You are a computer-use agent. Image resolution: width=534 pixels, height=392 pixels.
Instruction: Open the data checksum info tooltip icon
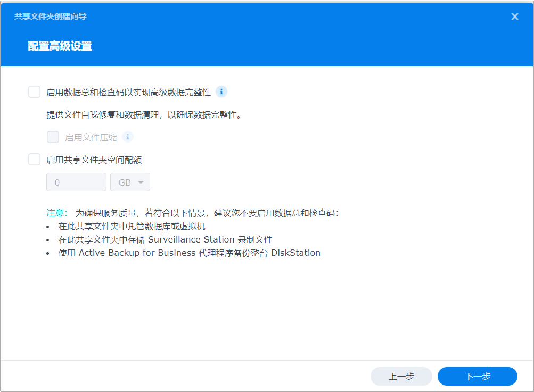pyautogui.click(x=221, y=91)
